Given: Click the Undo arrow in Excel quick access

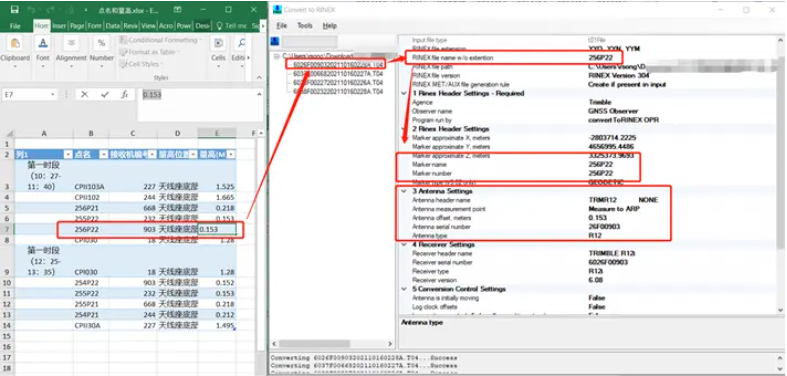Looking at the screenshot, I should (x=31, y=10).
